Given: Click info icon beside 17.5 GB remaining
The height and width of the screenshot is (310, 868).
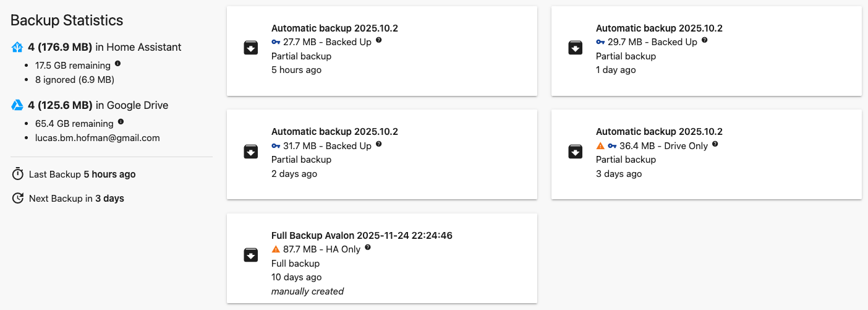Looking at the screenshot, I should pos(117,64).
